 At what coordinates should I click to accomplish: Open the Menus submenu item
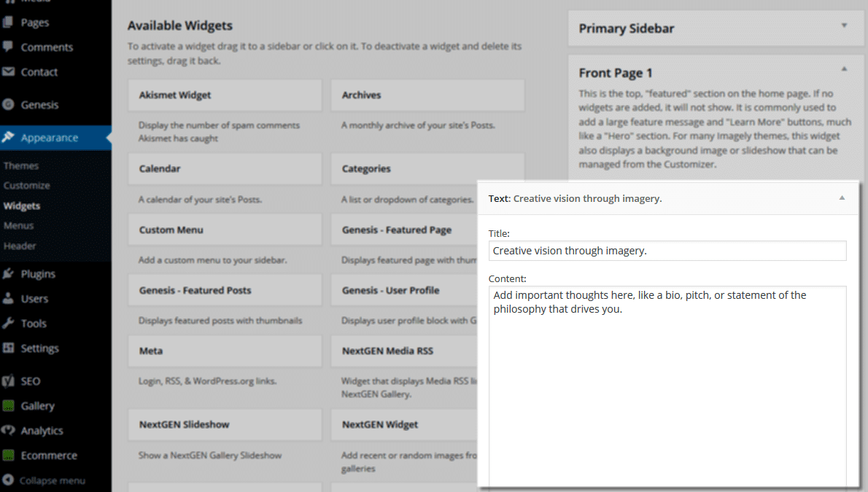click(x=19, y=225)
